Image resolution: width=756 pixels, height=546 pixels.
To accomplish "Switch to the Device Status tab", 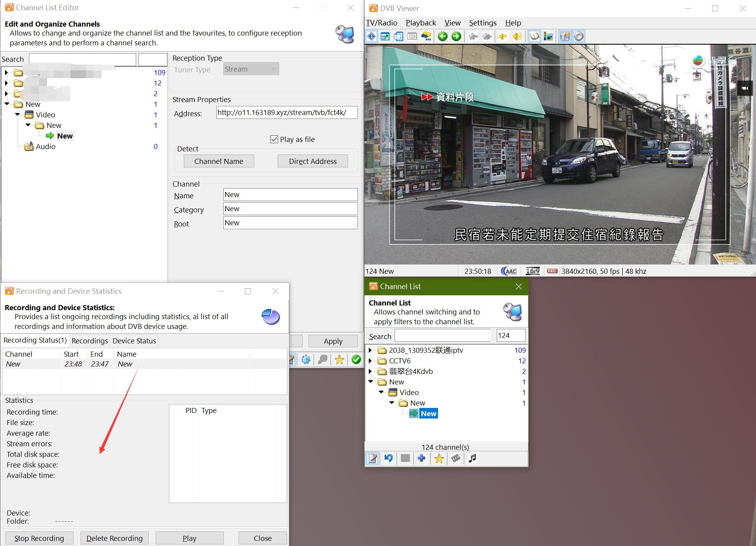I will coord(134,341).
